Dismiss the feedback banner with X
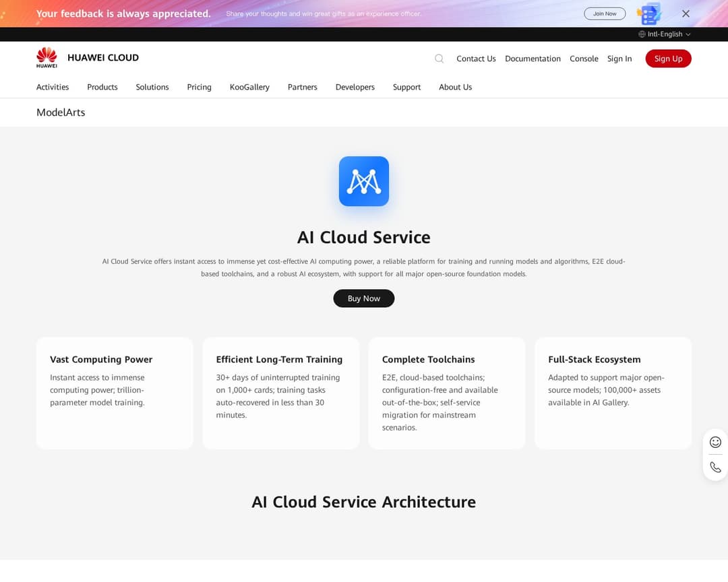 [686, 14]
